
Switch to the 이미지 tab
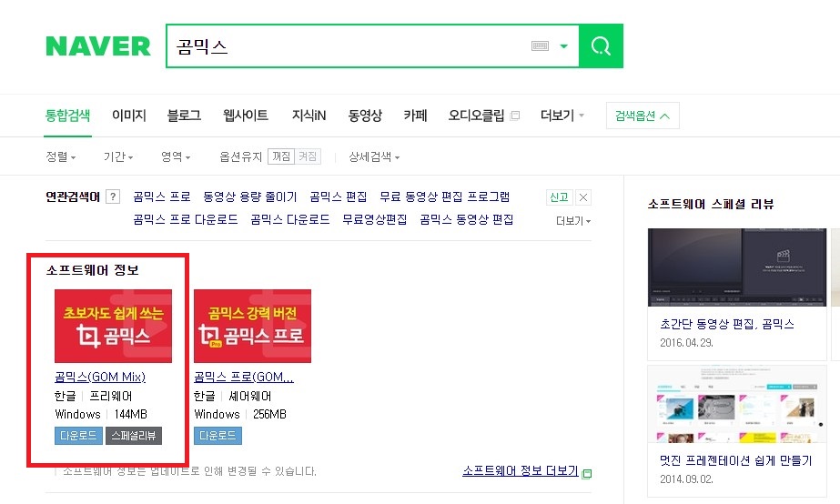tap(128, 116)
